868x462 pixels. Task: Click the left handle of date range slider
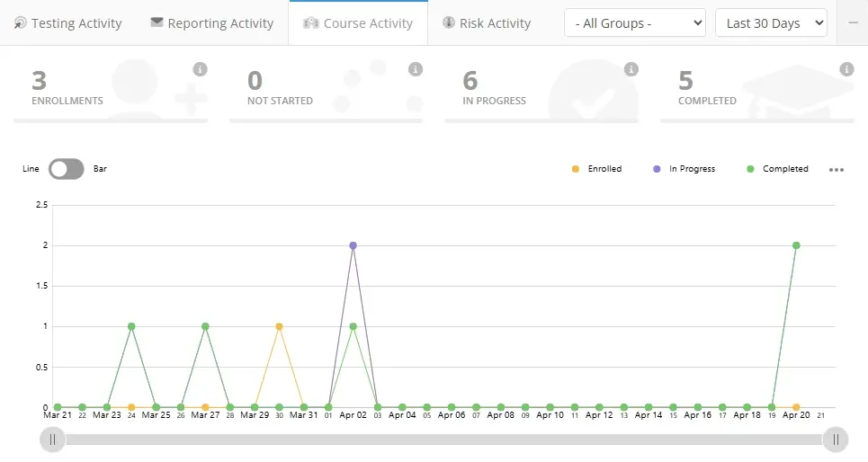point(53,440)
